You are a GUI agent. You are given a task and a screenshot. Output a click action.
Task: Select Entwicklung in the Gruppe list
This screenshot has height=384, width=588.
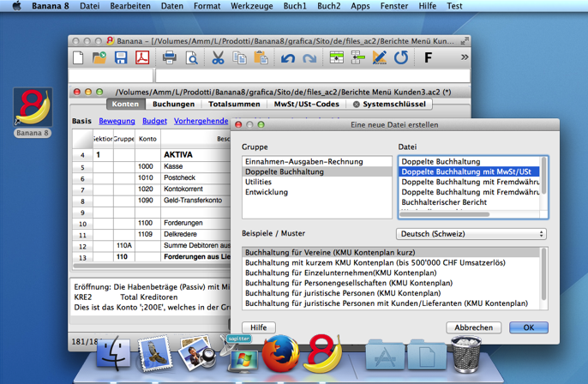point(317,192)
